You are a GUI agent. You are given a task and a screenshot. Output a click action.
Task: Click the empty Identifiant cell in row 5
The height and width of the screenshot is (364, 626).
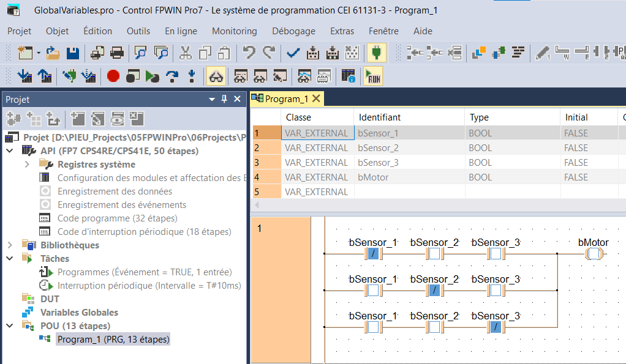click(x=409, y=192)
